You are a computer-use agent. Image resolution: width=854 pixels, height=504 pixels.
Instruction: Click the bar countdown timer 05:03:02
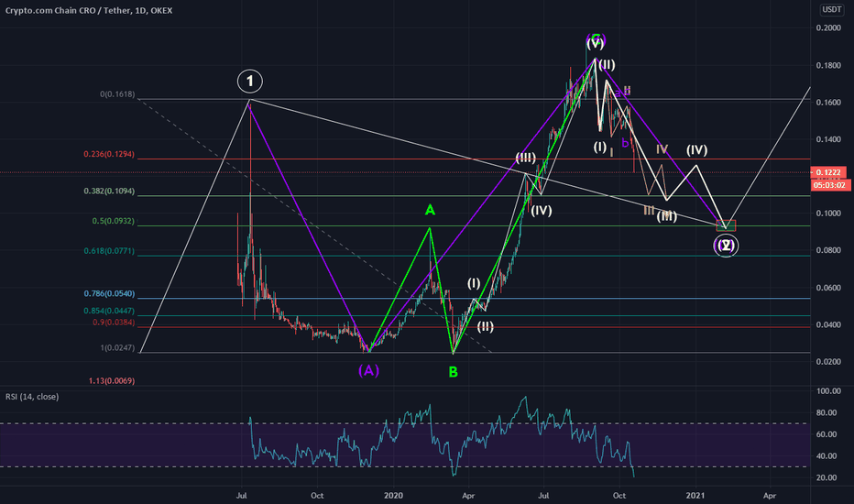[829, 185]
